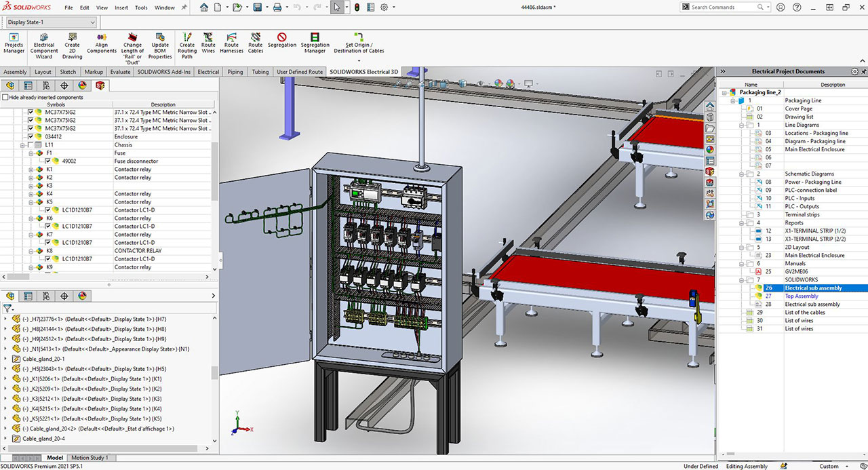Click the Save icon in the toolbar
The image size is (868, 470).
point(258,7)
